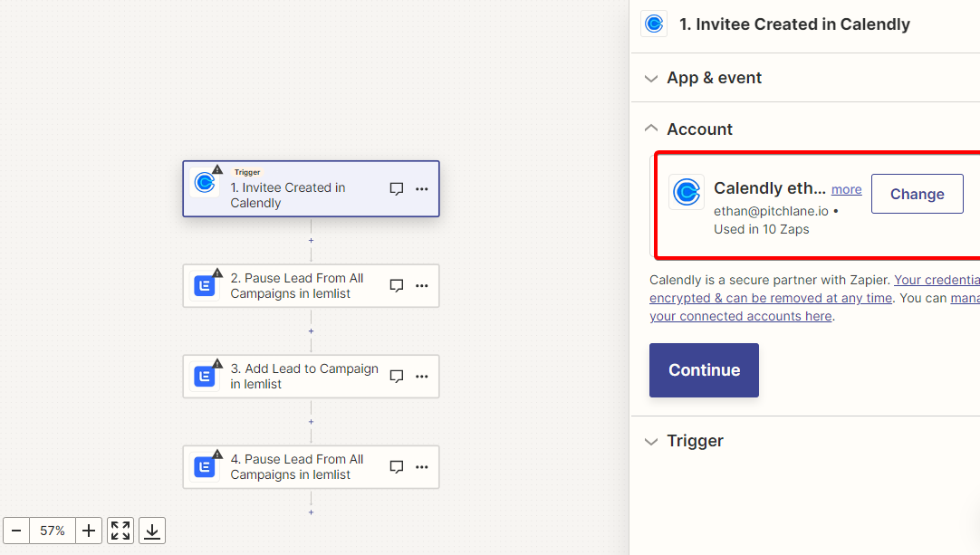Viewport: 980px width, 555px height.
Task: Click lemlist icon on step 4 card
Action: pyautogui.click(x=205, y=467)
